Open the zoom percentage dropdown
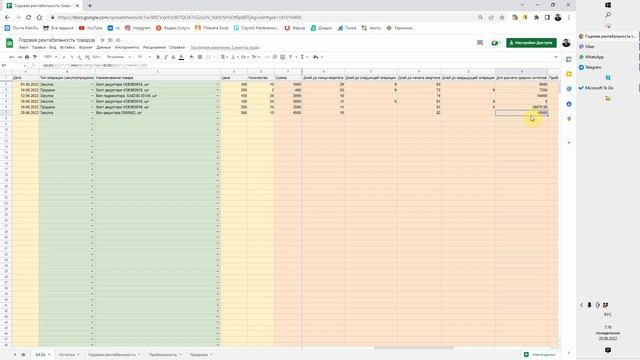Image resolution: width=640 pixels, height=360 pixels. [x=50, y=57]
